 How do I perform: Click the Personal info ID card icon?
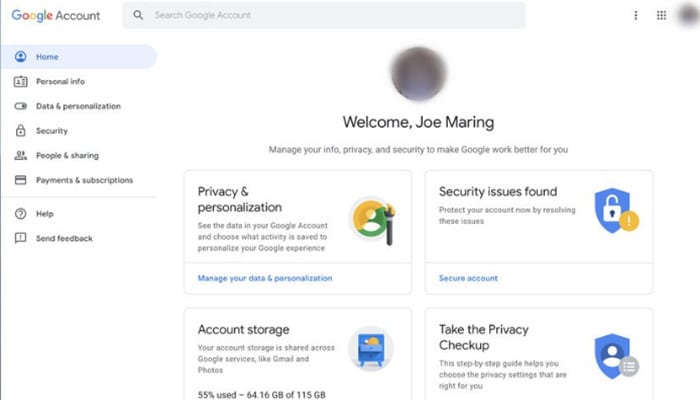pyautogui.click(x=21, y=81)
